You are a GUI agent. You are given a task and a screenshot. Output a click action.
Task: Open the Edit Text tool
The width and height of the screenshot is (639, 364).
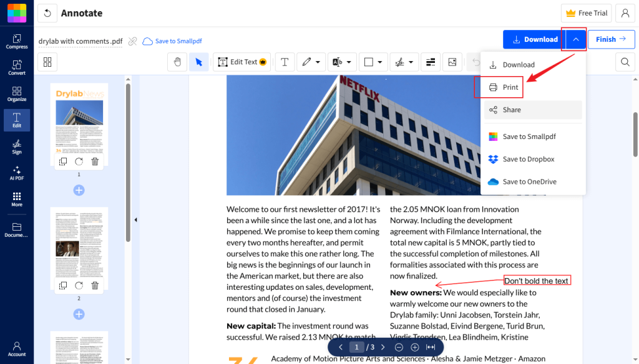click(x=241, y=62)
